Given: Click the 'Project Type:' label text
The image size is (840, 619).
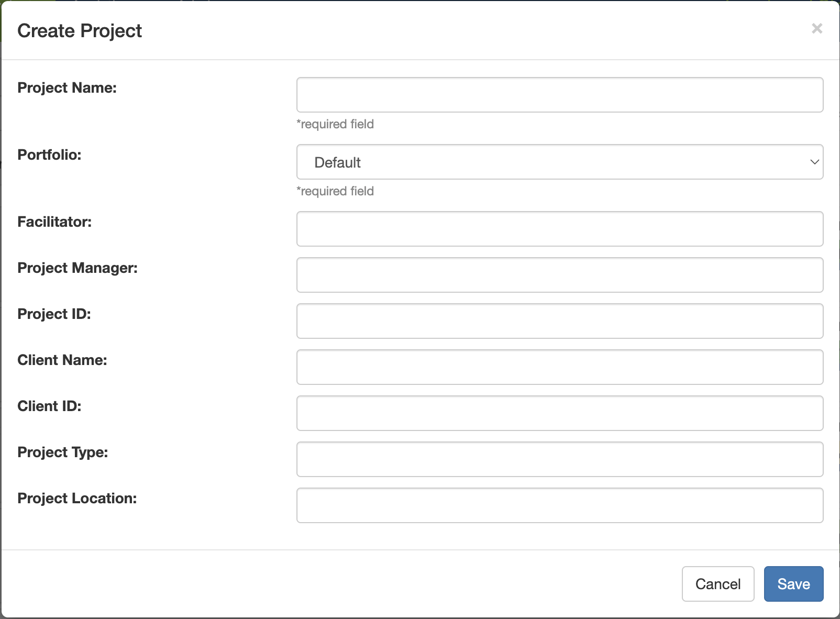Looking at the screenshot, I should tap(63, 452).
